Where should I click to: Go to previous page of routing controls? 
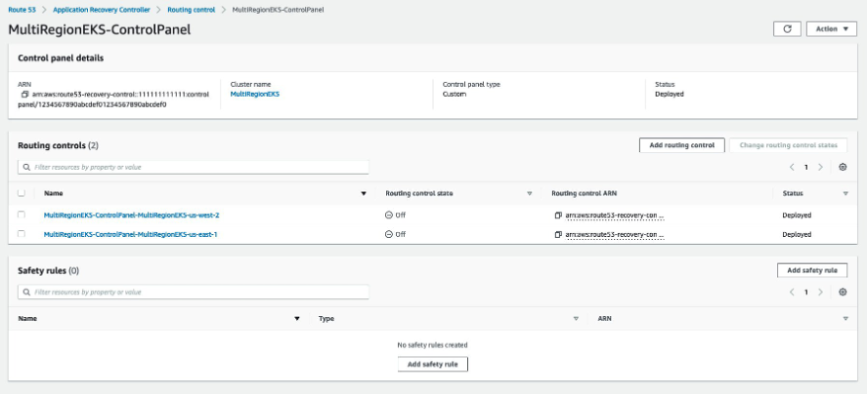(x=792, y=167)
